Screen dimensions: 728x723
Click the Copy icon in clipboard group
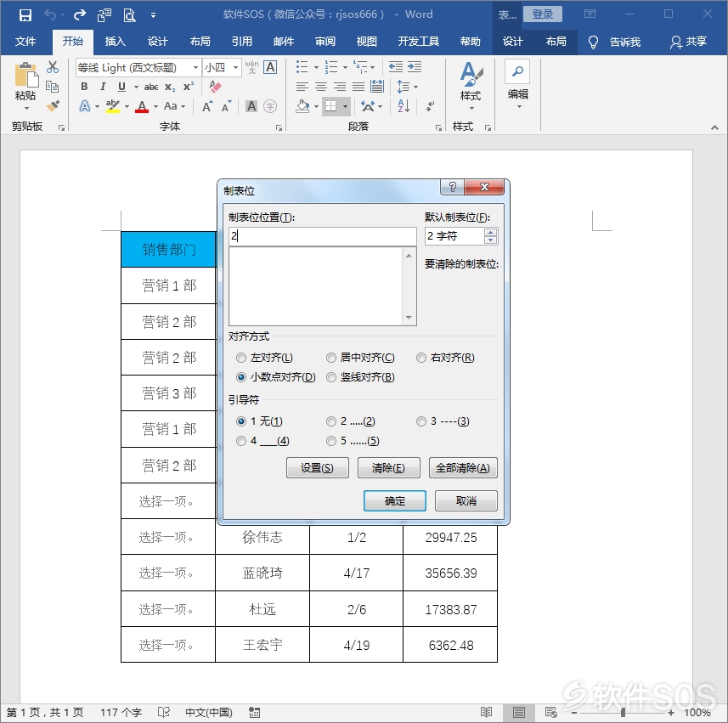tap(53, 87)
